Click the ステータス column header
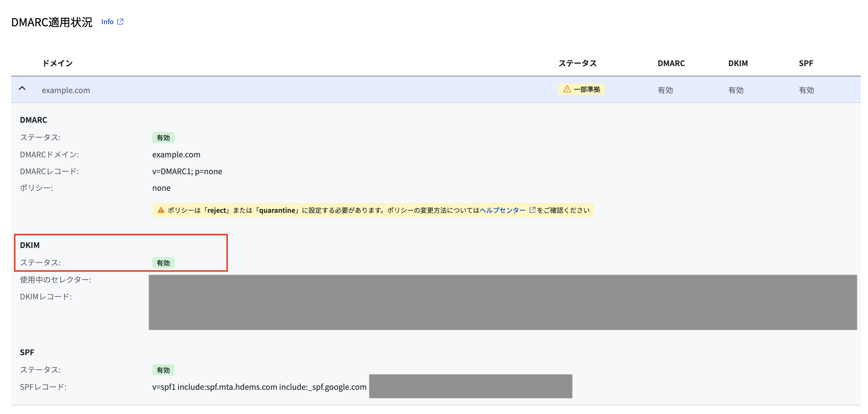This screenshot has width=868, height=414. coord(577,63)
